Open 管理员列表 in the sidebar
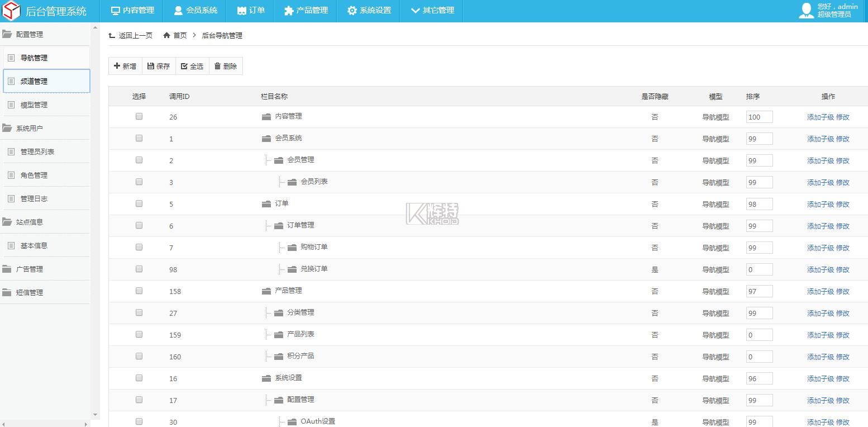The width and height of the screenshot is (868, 427). click(37, 151)
